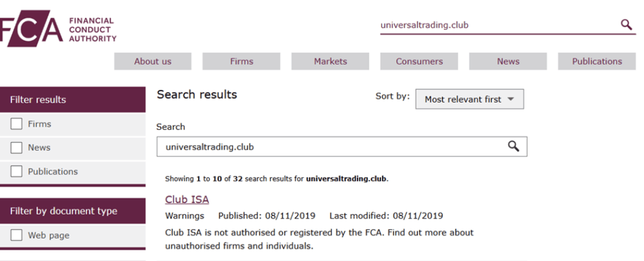This screenshot has height=261, width=644.
Task: Tick the Firms filter checkbox
Action: pyautogui.click(x=16, y=124)
